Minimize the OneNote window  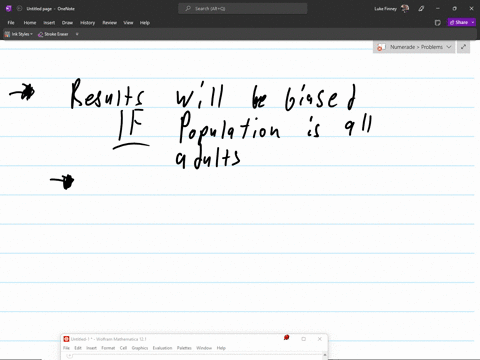[438, 9]
